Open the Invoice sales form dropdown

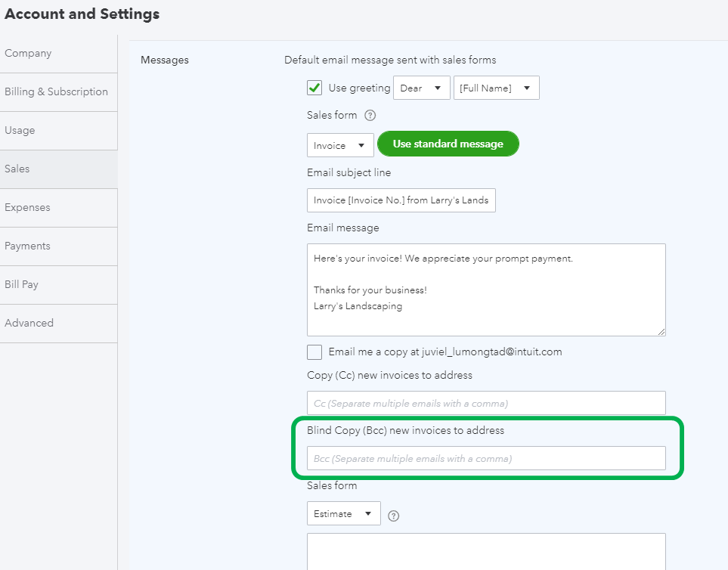[x=340, y=145]
